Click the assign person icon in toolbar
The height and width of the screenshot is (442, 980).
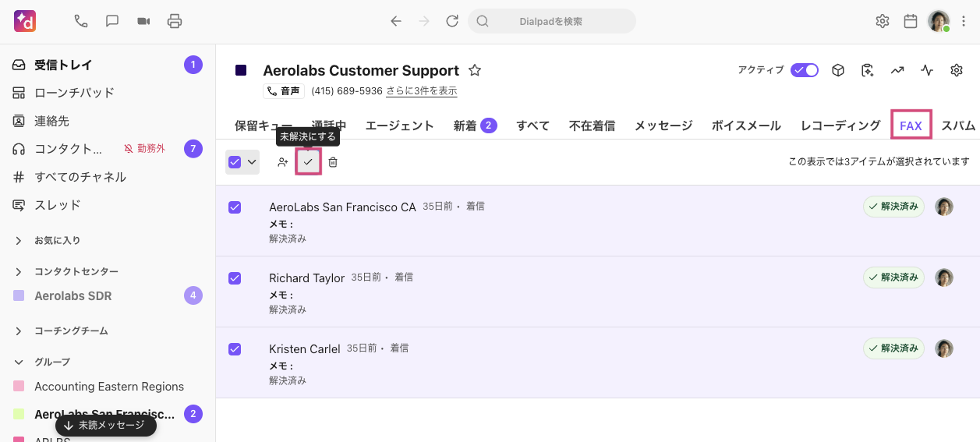click(x=283, y=162)
